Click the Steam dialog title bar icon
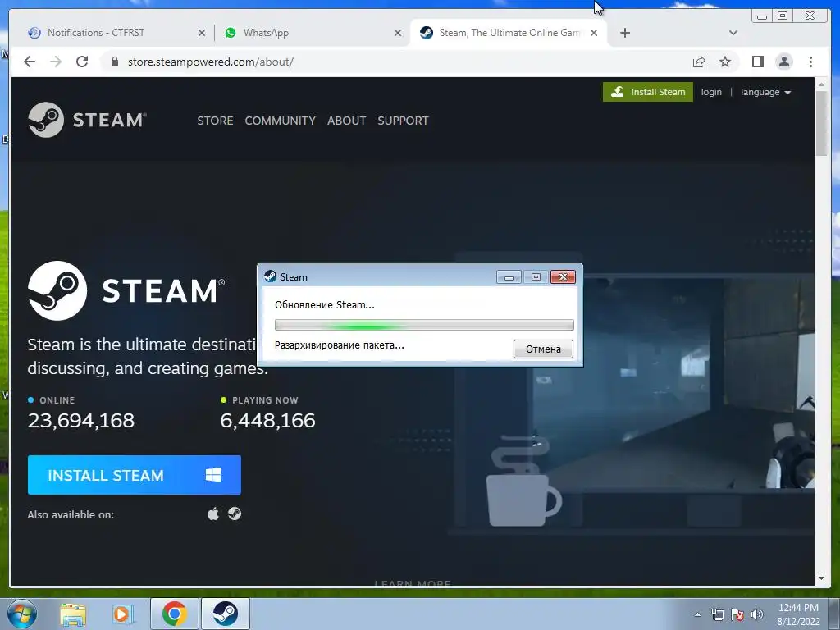This screenshot has height=630, width=840. point(271,276)
